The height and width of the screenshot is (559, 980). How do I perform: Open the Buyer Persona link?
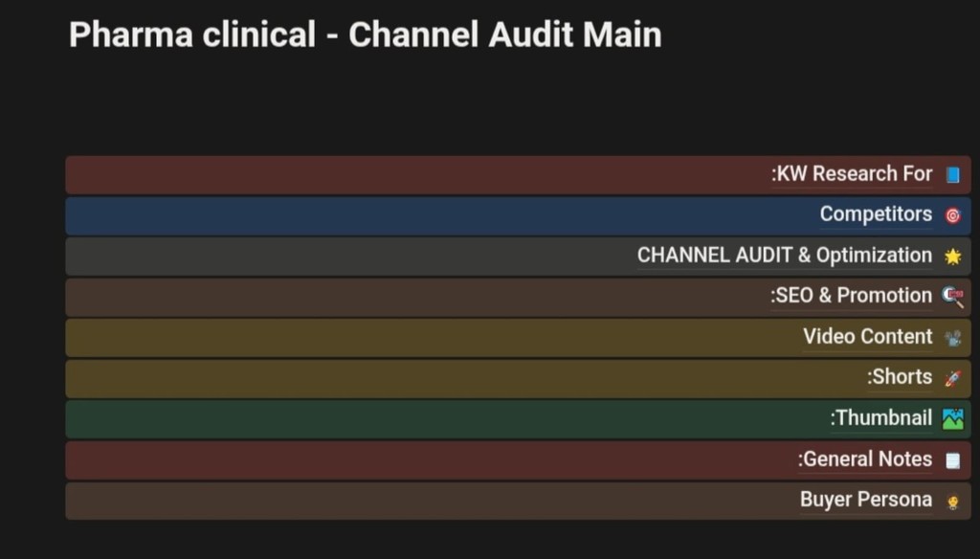pyautogui.click(x=866, y=500)
